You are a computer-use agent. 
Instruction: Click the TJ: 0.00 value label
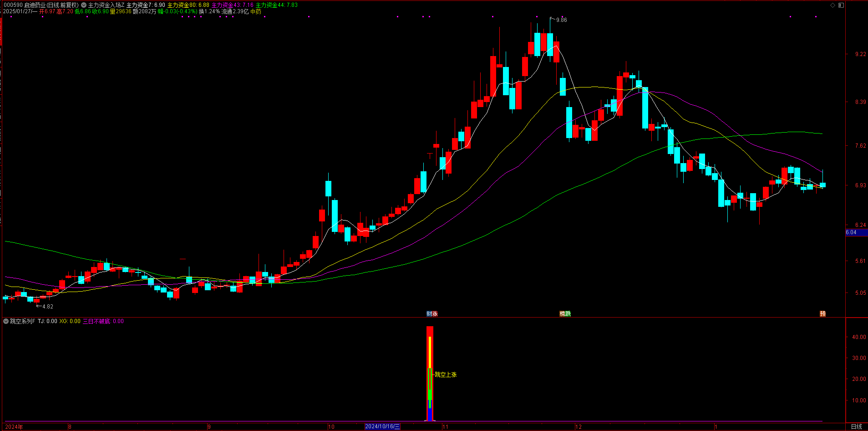pos(47,321)
